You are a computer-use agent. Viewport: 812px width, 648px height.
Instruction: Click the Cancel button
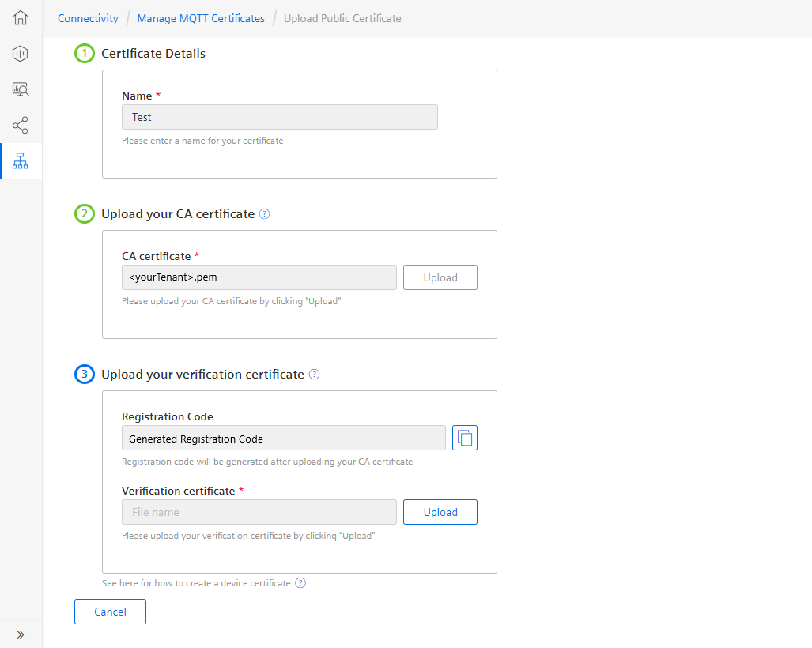click(111, 612)
